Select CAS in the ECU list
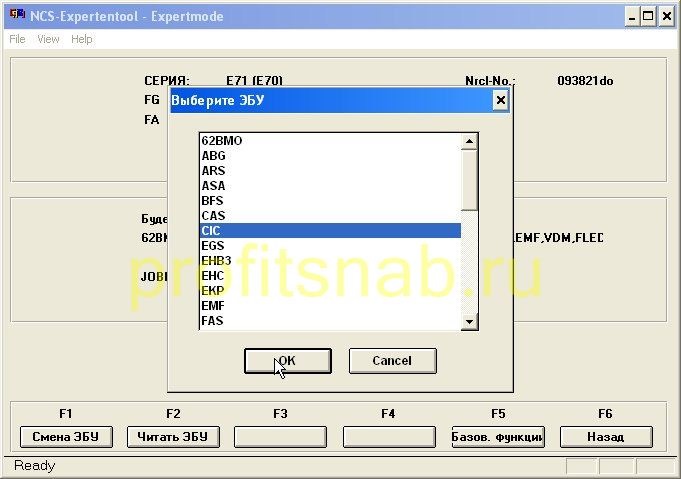 pyautogui.click(x=330, y=215)
